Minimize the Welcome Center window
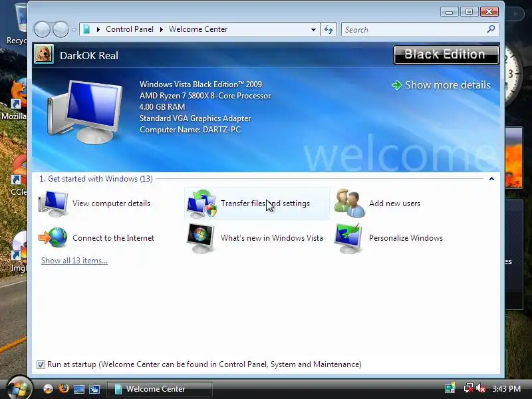Image resolution: width=532 pixels, height=399 pixels. (450, 12)
